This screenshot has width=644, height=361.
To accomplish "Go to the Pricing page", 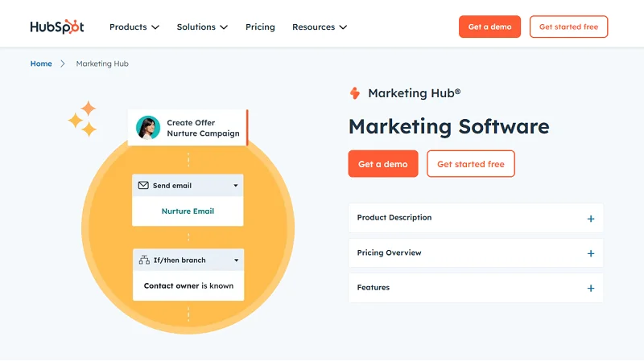I will point(260,27).
